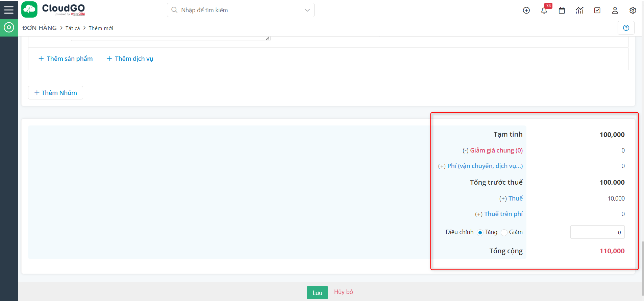Click the page vertical scrollbar

[642, 268]
